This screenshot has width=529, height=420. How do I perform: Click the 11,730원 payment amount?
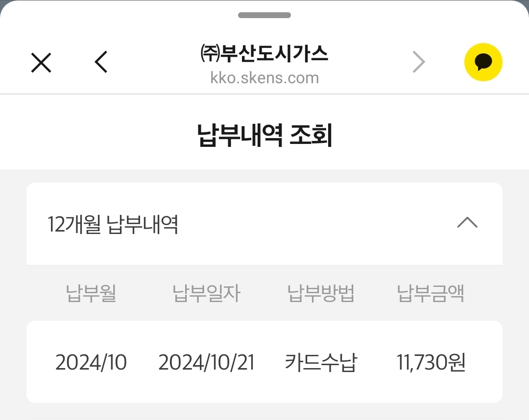coord(431,363)
